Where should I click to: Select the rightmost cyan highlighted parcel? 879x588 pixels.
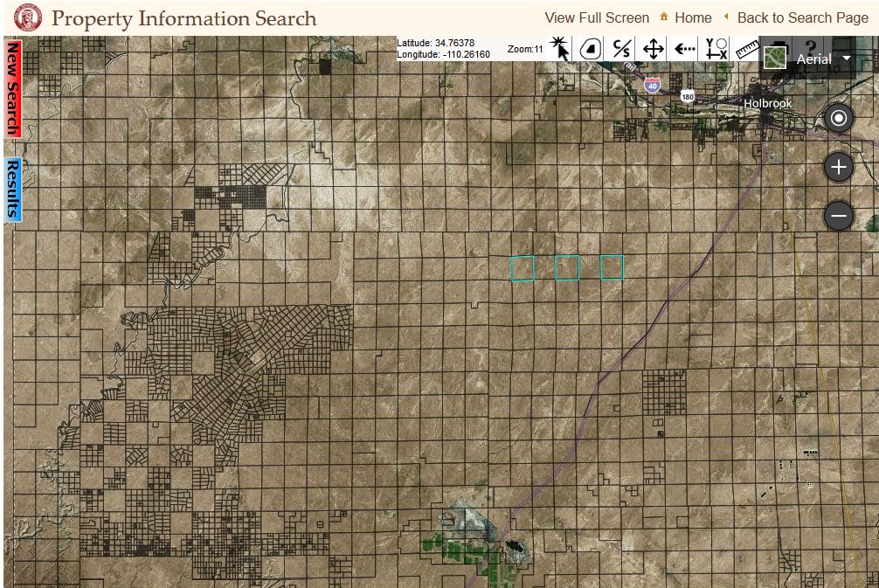click(612, 266)
